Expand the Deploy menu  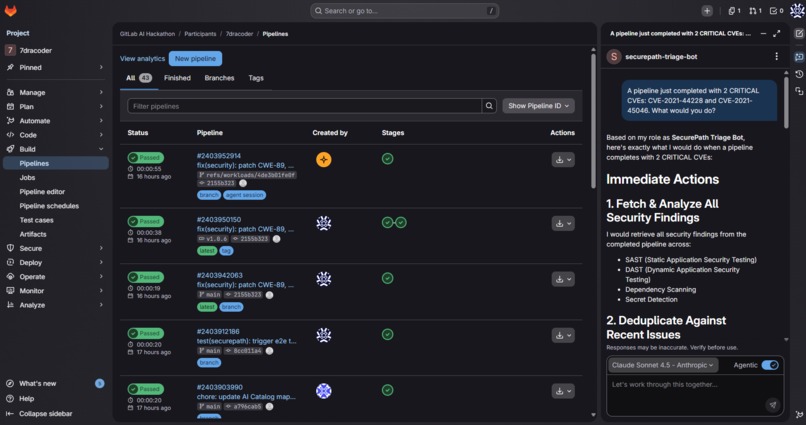tap(56, 262)
